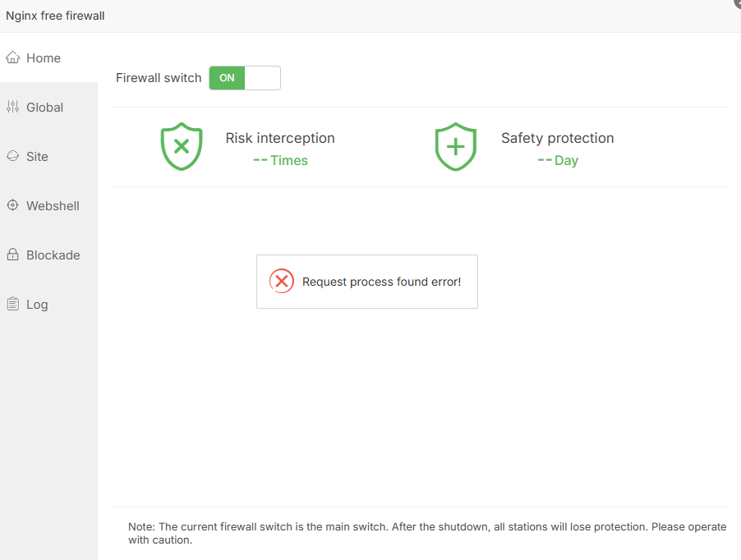Image resolution: width=741 pixels, height=560 pixels.
Task: Go to the Webshell tab
Action: 53,206
